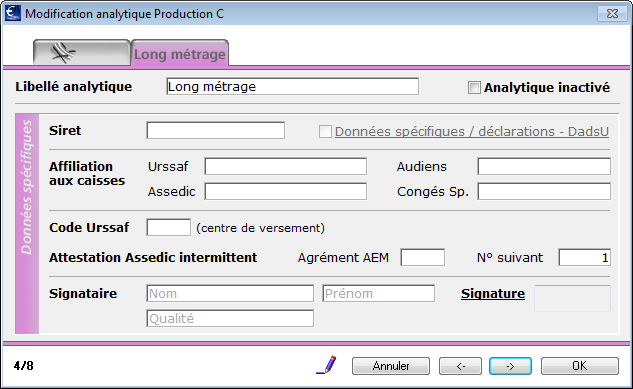Click the Agrément AEM field

click(x=423, y=257)
